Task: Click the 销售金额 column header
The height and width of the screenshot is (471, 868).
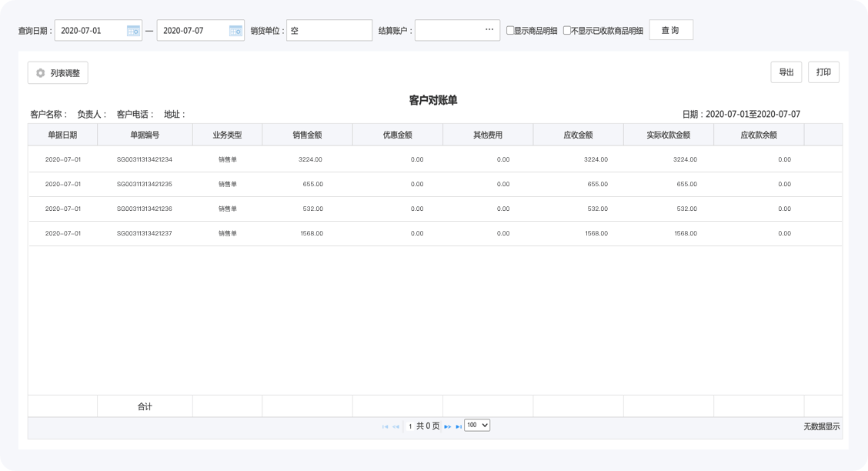Action: pyautogui.click(x=307, y=135)
